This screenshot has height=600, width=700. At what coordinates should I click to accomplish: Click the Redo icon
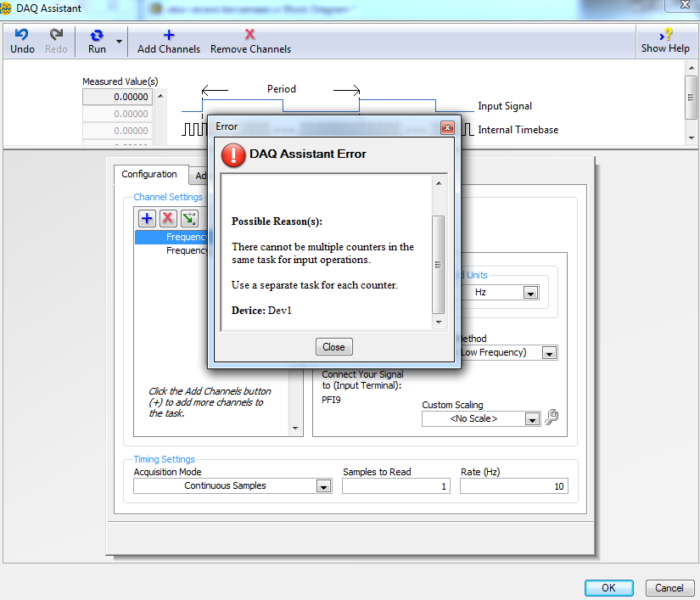[55, 35]
